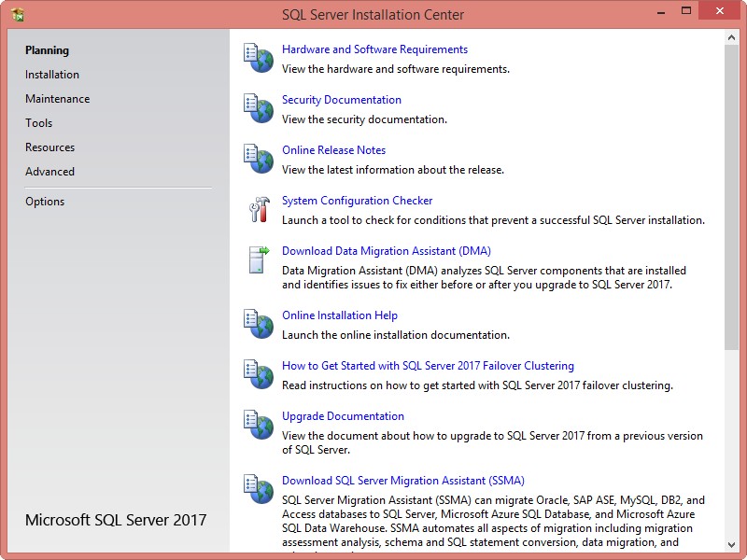Close the SQL Server Installation Center window
Screen dimensions: 747x560
click(x=719, y=11)
